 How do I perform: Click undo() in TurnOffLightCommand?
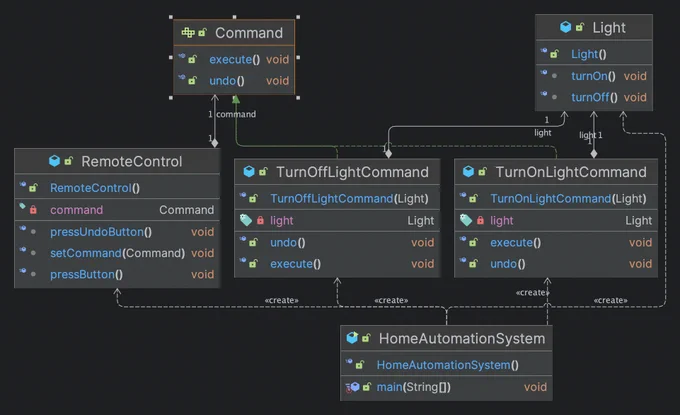point(288,242)
